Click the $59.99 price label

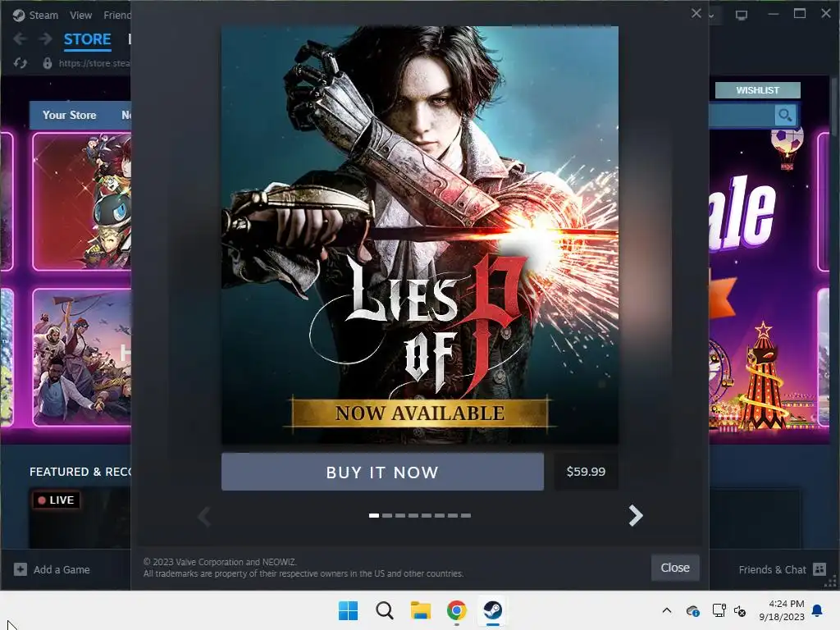pyautogui.click(x=586, y=472)
